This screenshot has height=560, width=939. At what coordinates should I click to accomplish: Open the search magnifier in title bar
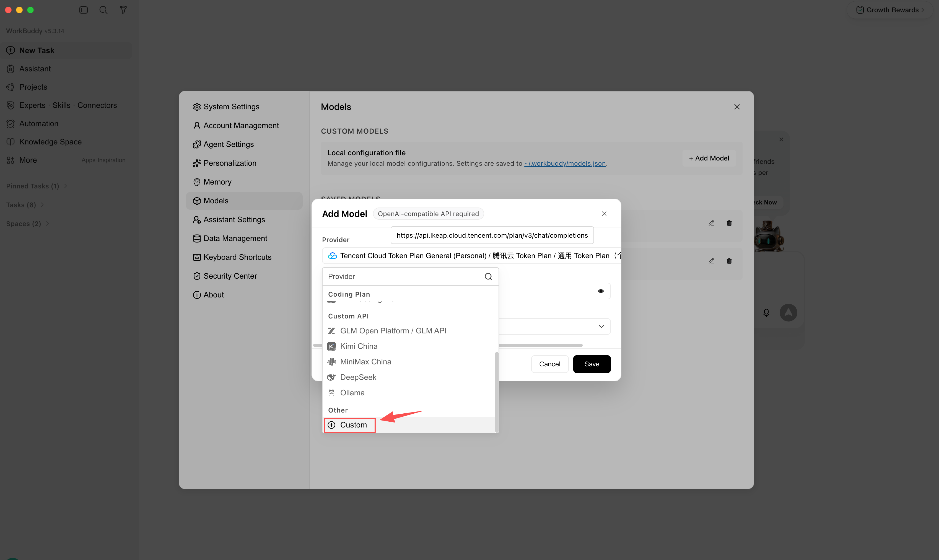tap(103, 10)
